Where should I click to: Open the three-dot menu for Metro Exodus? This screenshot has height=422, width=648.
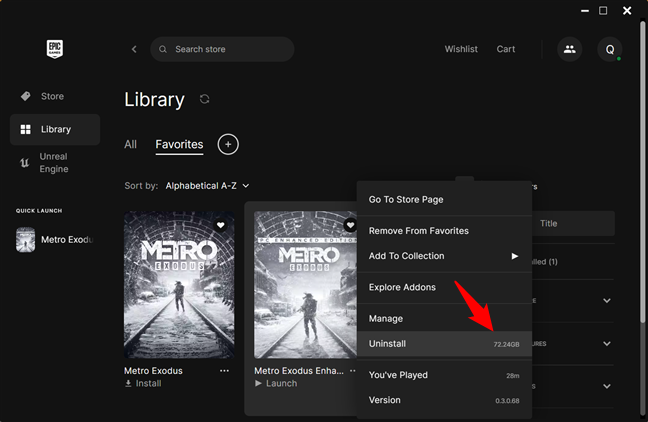[x=224, y=370]
